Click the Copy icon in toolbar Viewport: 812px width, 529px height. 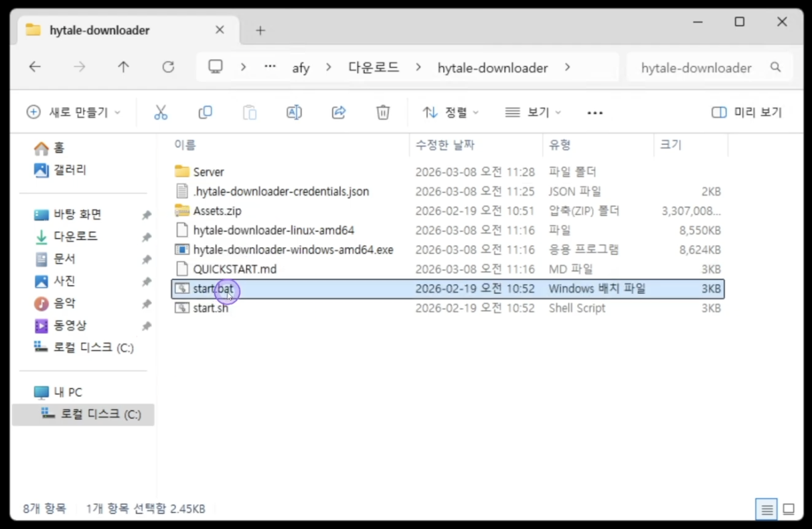(x=206, y=112)
